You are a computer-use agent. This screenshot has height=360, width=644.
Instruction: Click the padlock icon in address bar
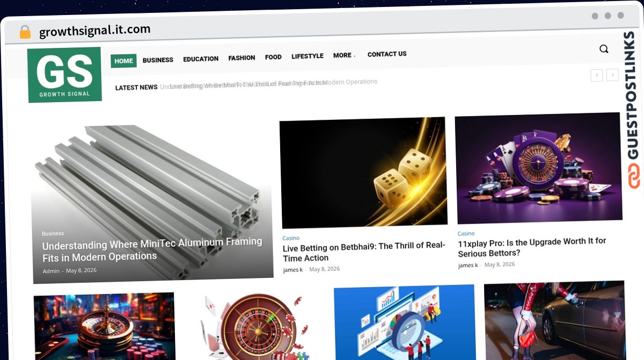[25, 32]
